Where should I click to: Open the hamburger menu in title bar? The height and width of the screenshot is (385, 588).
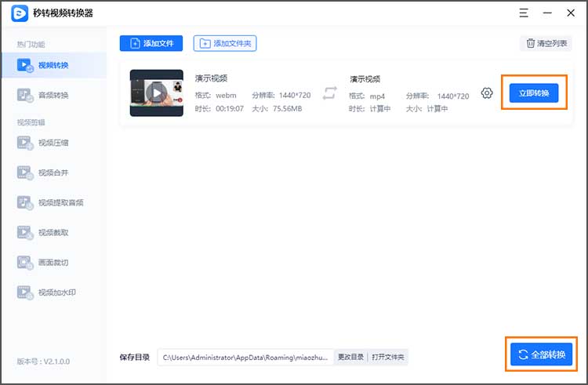[523, 13]
